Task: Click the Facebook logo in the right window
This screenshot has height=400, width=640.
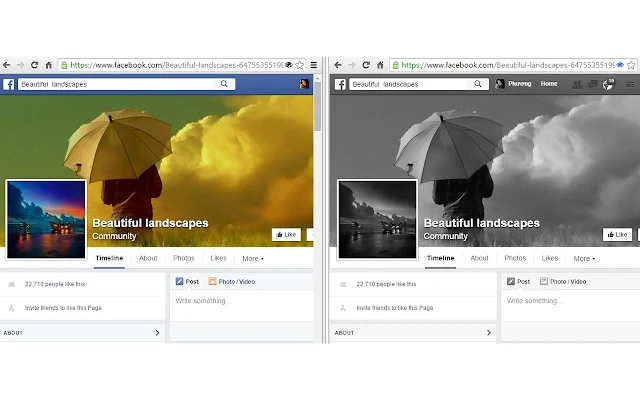Action: (x=340, y=84)
